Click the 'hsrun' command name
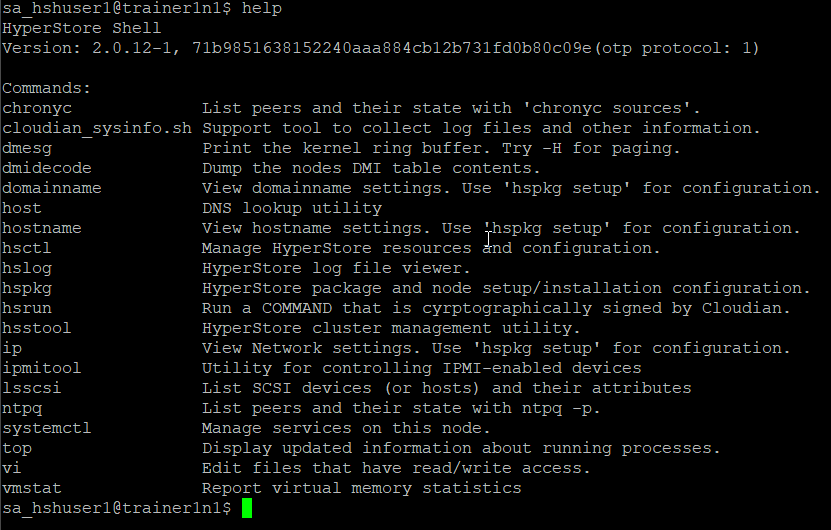 (27, 308)
